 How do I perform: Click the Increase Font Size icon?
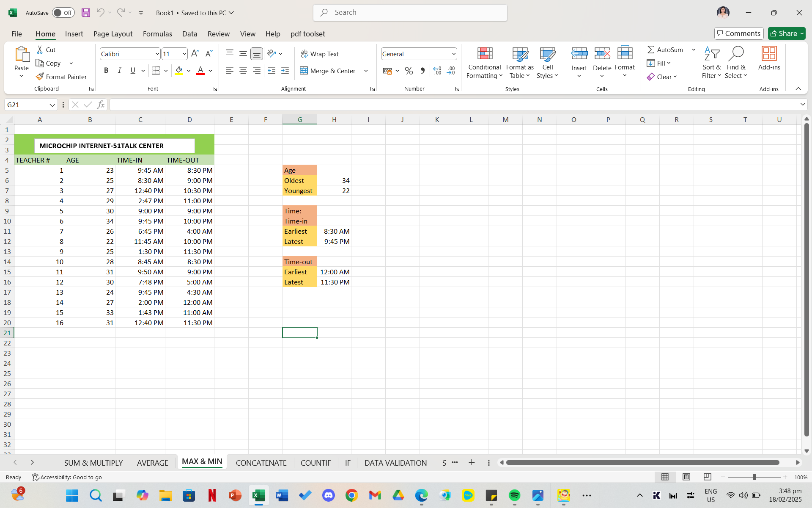click(x=195, y=54)
